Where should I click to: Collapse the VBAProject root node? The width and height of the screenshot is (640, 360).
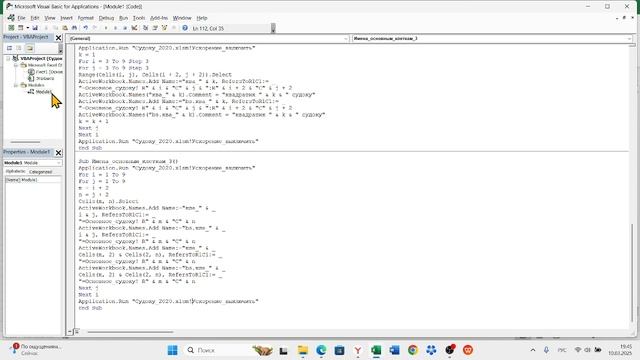pyautogui.click(x=8, y=58)
